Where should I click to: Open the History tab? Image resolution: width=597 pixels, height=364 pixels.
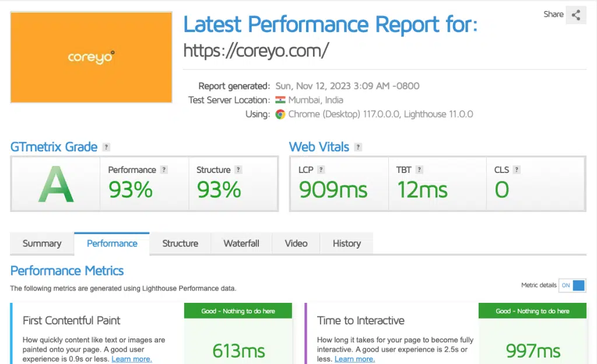point(347,243)
